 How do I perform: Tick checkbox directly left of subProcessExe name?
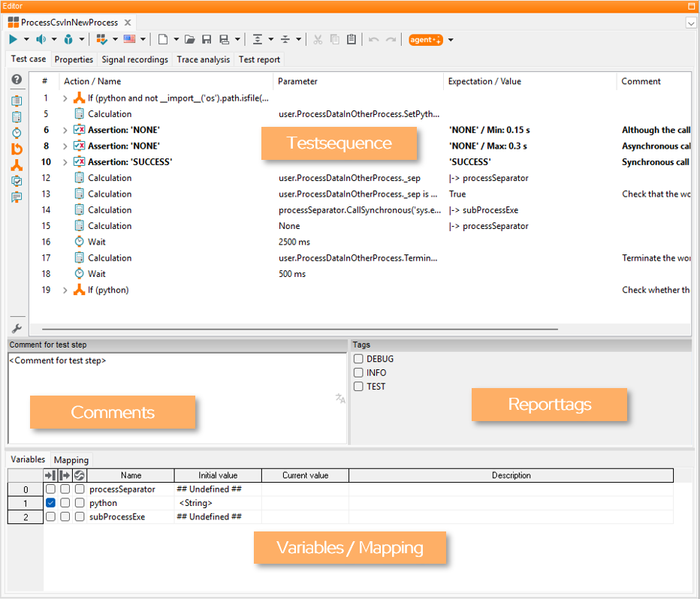click(x=80, y=516)
